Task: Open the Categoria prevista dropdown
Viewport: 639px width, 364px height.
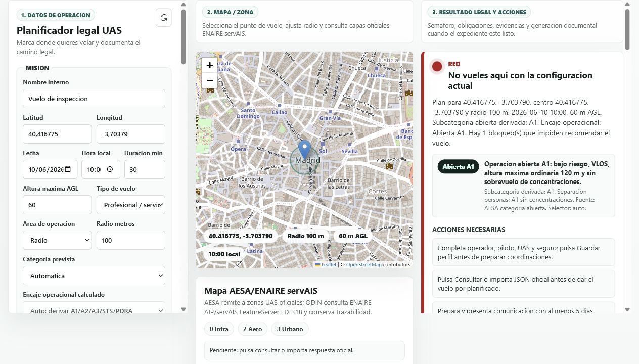Action: point(94,276)
